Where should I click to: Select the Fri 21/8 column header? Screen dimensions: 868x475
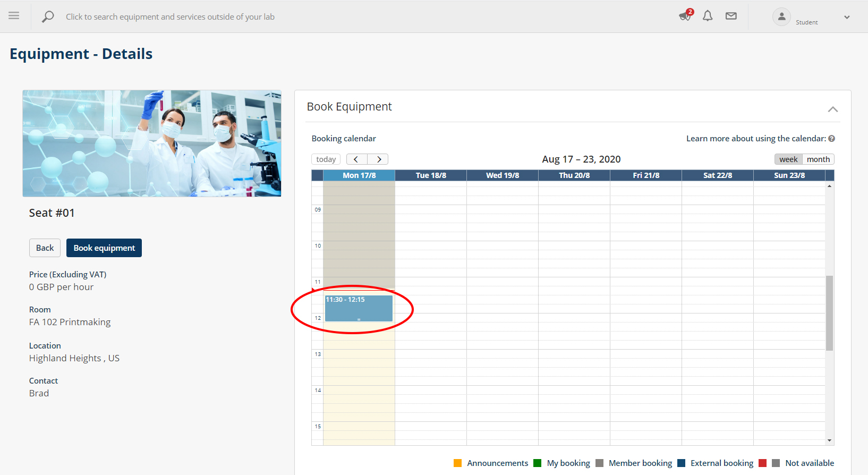pyautogui.click(x=646, y=175)
